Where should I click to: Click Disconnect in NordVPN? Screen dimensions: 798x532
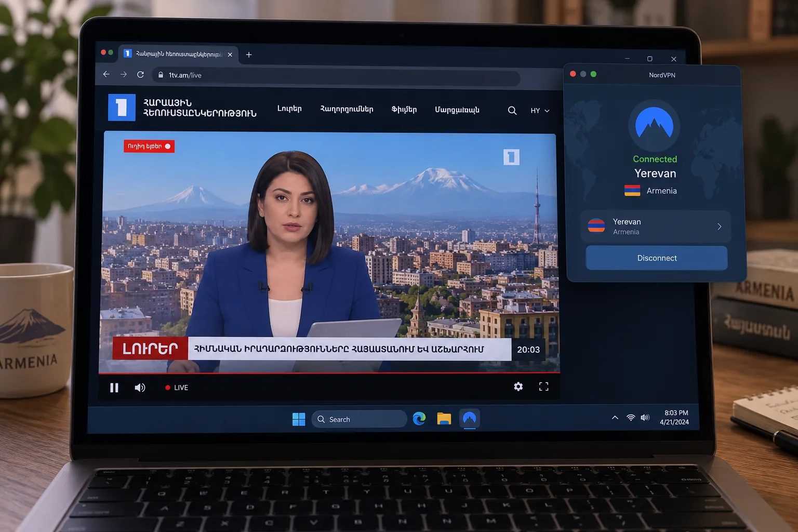pyautogui.click(x=657, y=258)
